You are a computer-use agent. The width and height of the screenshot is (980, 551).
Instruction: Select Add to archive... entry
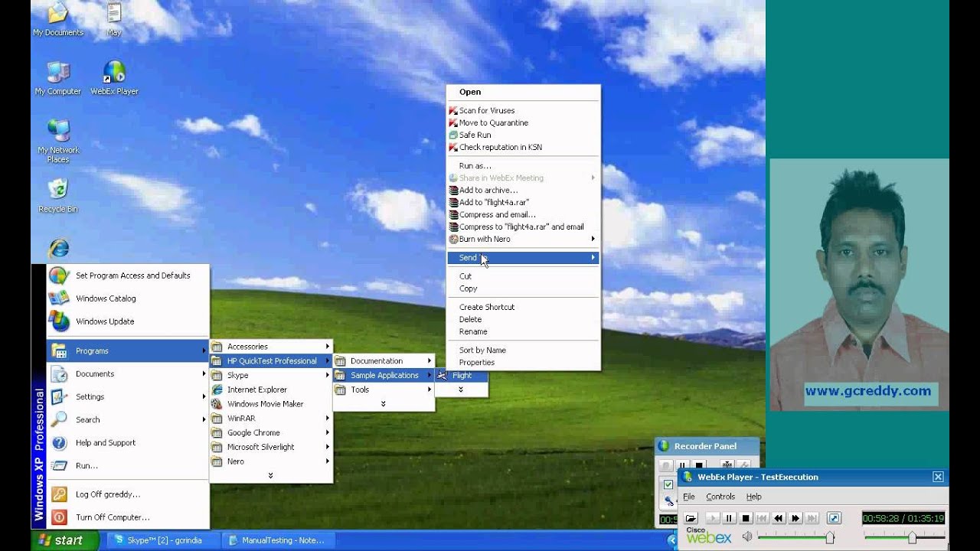point(523,190)
